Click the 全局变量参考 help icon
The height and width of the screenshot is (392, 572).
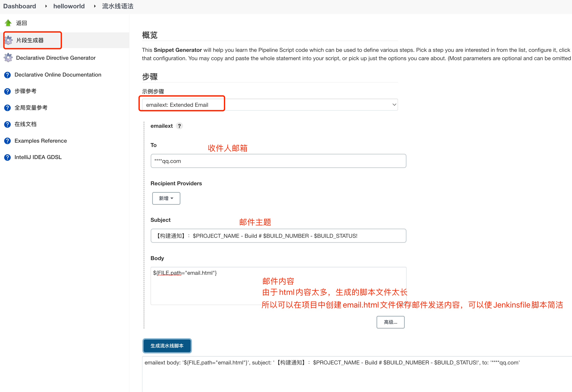tap(7, 107)
